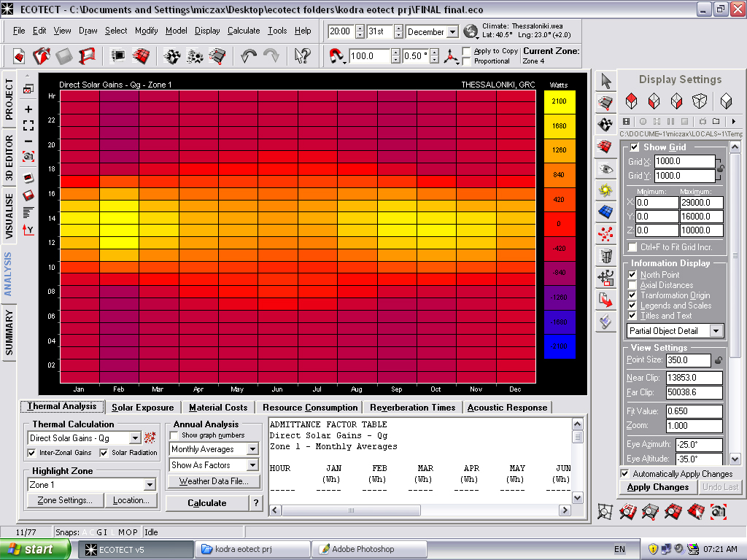
Task: Toggle the Show graph numbers checkbox
Action: point(174,435)
